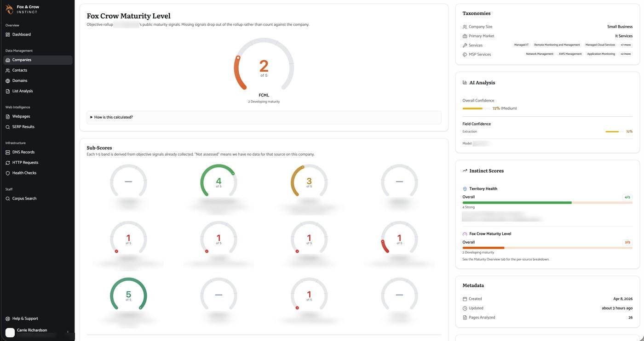644x341 pixels.
Task: Click the orange Maturity Level Overall bar
Action: (x=547, y=248)
